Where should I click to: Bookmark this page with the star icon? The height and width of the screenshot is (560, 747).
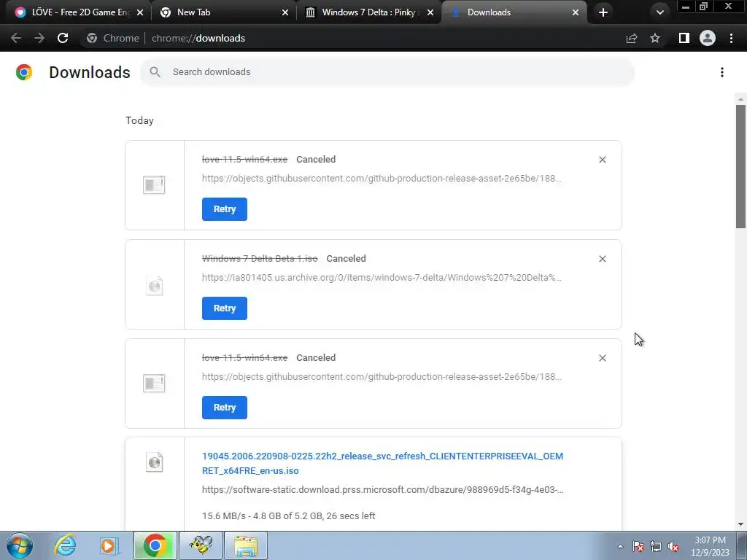(655, 38)
